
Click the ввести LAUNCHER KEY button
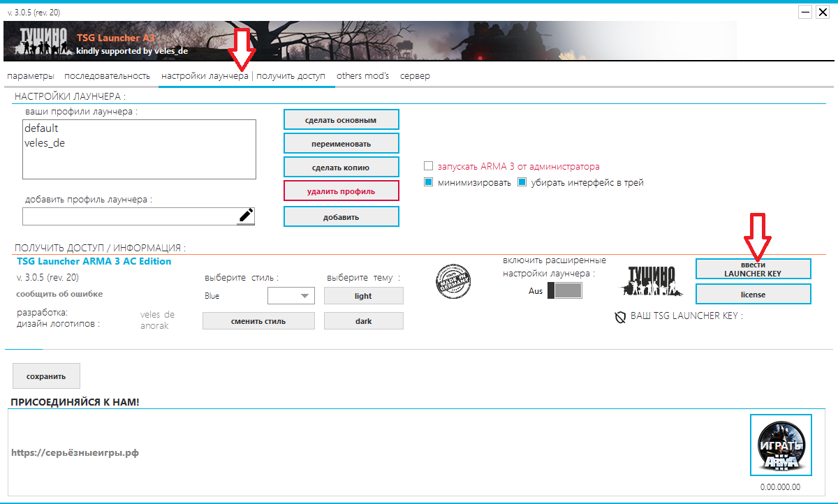(x=753, y=269)
